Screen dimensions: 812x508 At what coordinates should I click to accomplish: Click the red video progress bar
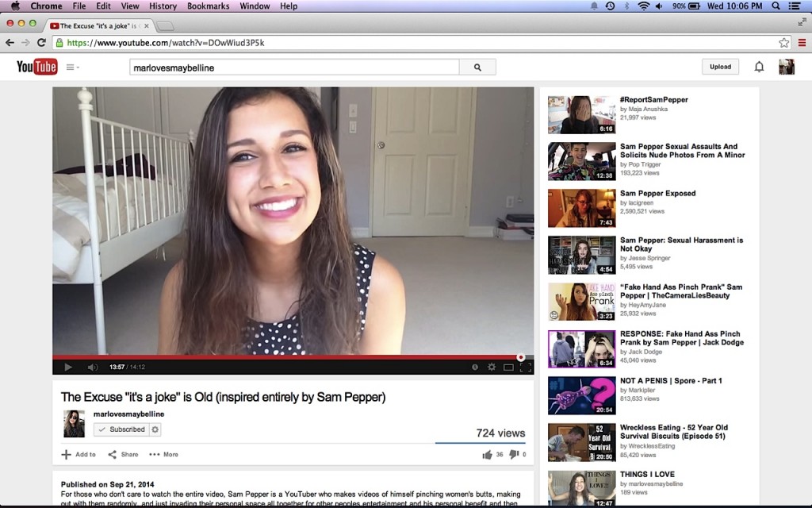click(x=285, y=357)
